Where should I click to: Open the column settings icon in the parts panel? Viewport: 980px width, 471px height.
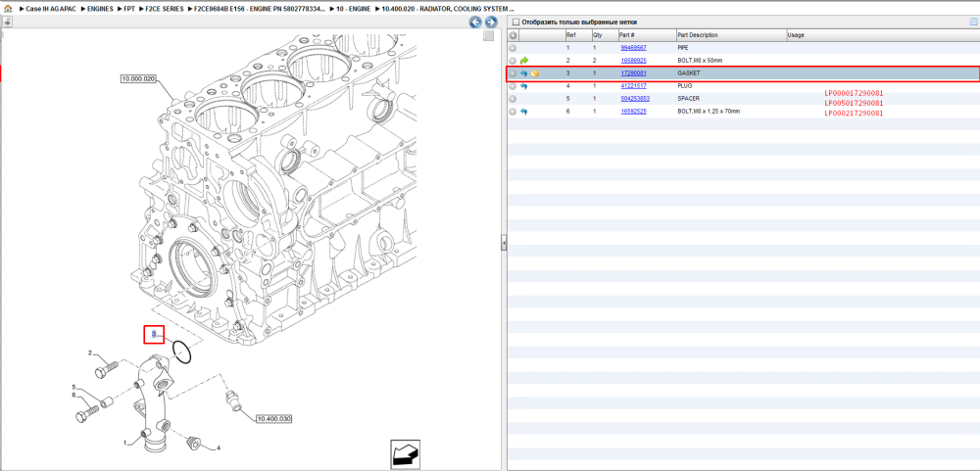click(973, 22)
